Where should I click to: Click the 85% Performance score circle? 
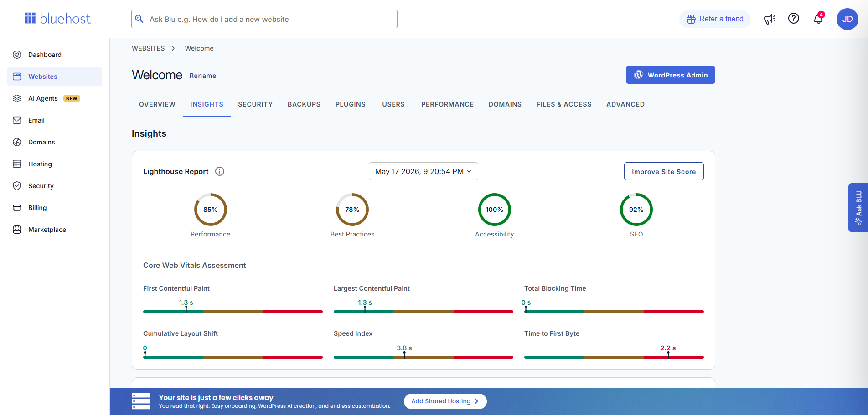[x=211, y=210]
